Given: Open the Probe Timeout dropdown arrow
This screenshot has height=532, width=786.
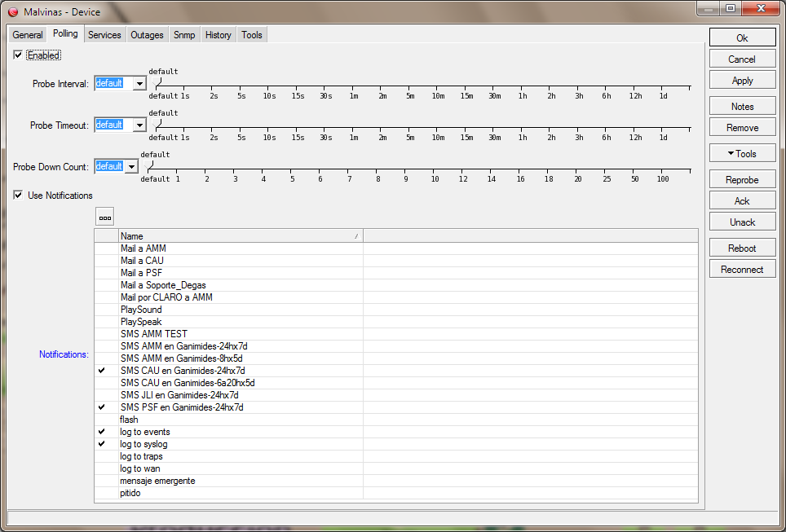Looking at the screenshot, I should 140,125.
